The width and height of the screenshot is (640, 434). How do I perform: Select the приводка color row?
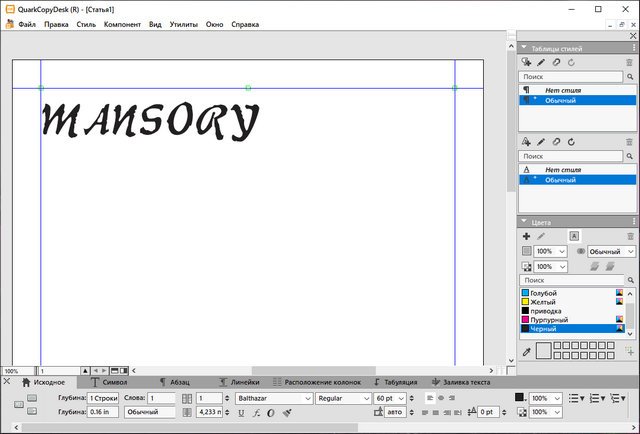coord(572,311)
